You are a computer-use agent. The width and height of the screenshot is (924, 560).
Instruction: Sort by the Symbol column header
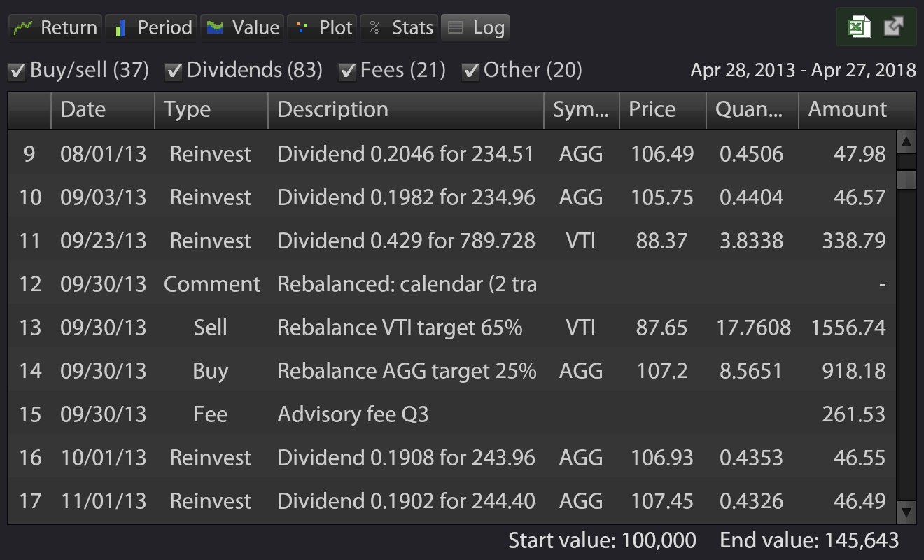[x=582, y=110]
